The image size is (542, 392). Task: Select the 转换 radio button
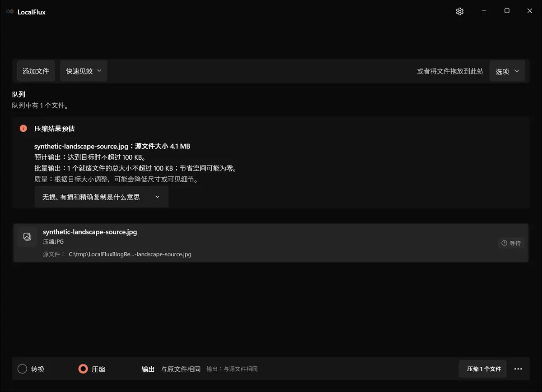point(22,369)
